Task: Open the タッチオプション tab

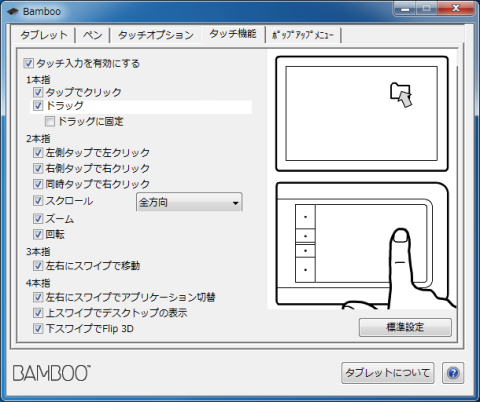Action: point(156,35)
